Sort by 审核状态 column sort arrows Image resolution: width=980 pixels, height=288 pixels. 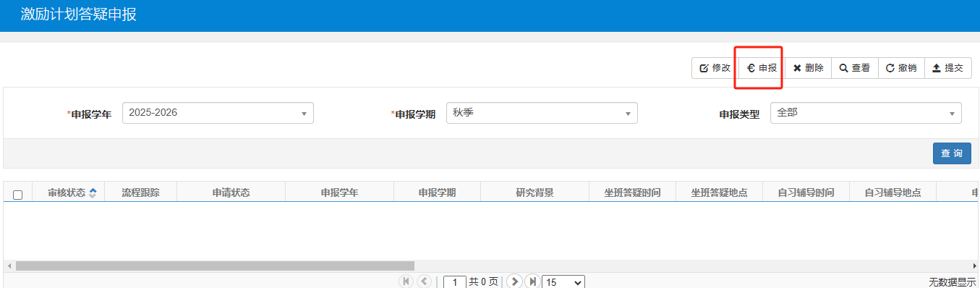click(93, 193)
